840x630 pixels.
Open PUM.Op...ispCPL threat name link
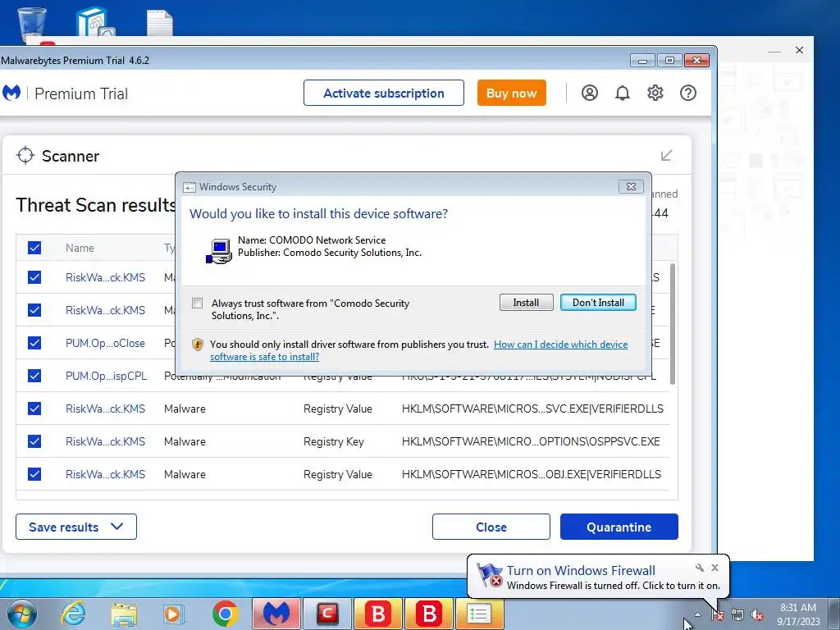(x=106, y=376)
